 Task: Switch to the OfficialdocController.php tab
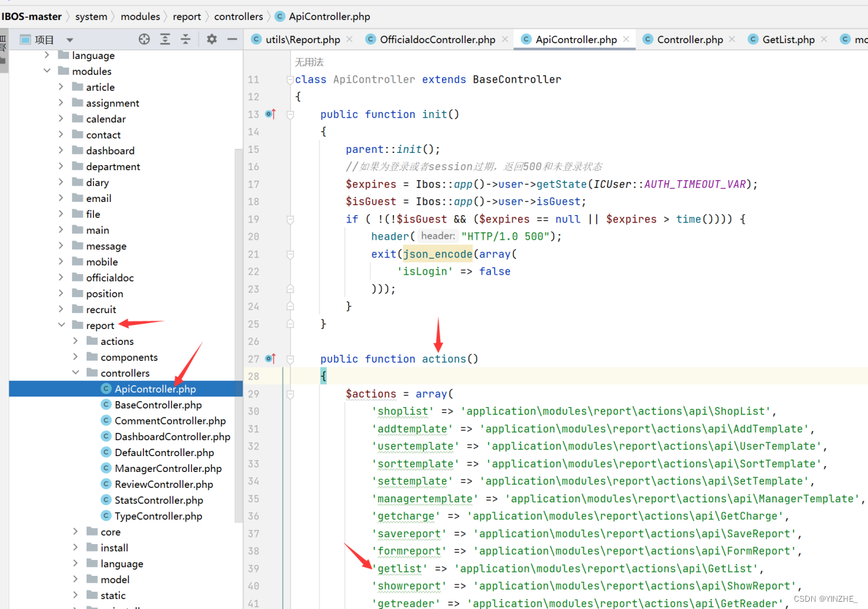(437, 40)
